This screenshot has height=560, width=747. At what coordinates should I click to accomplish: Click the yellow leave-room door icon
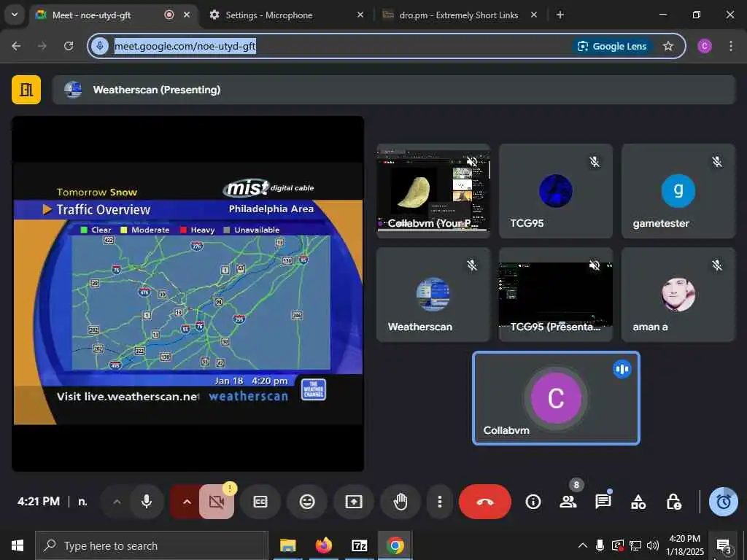coord(26,90)
